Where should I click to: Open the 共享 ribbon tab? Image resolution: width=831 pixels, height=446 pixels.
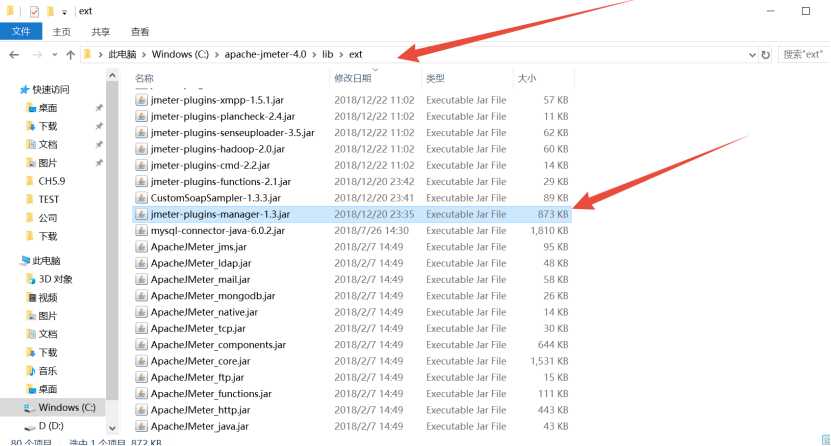101,32
